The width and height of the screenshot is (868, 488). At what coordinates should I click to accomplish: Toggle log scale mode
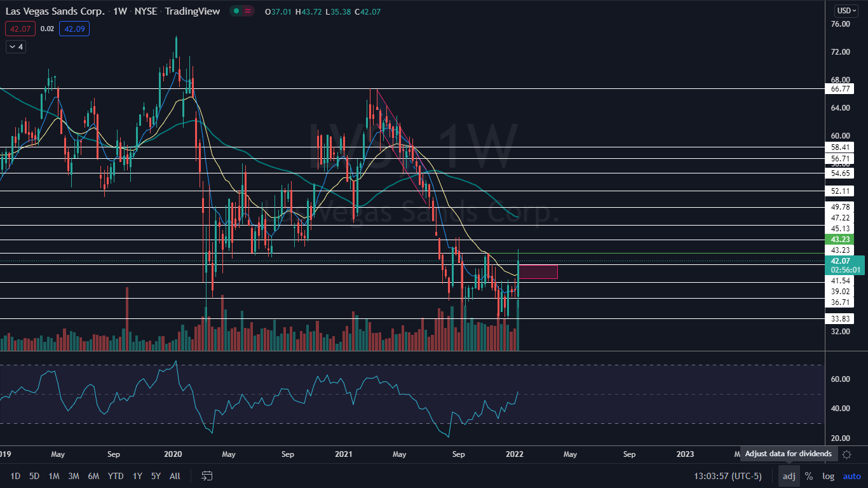[x=829, y=476]
